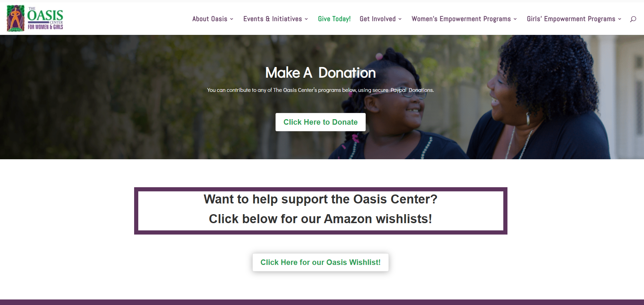Click the Paypal Donations description text
This screenshot has width=644, height=305.
coord(320,90)
